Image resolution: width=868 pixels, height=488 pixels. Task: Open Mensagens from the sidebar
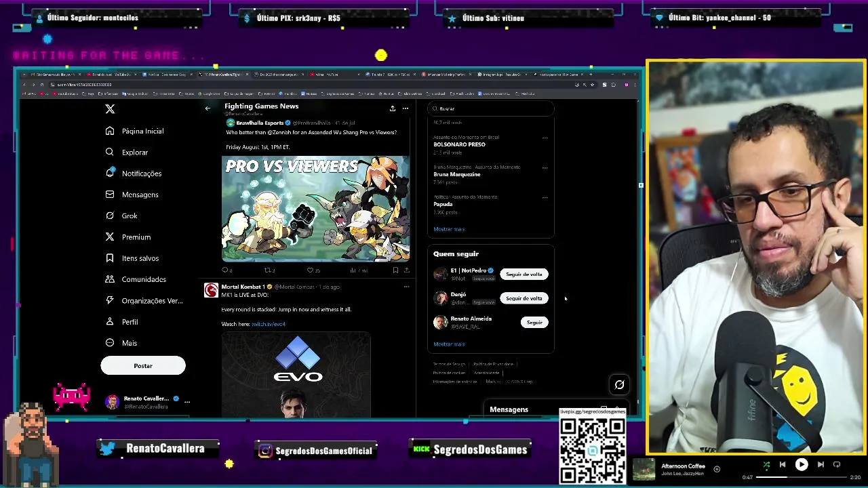pyautogui.click(x=132, y=195)
